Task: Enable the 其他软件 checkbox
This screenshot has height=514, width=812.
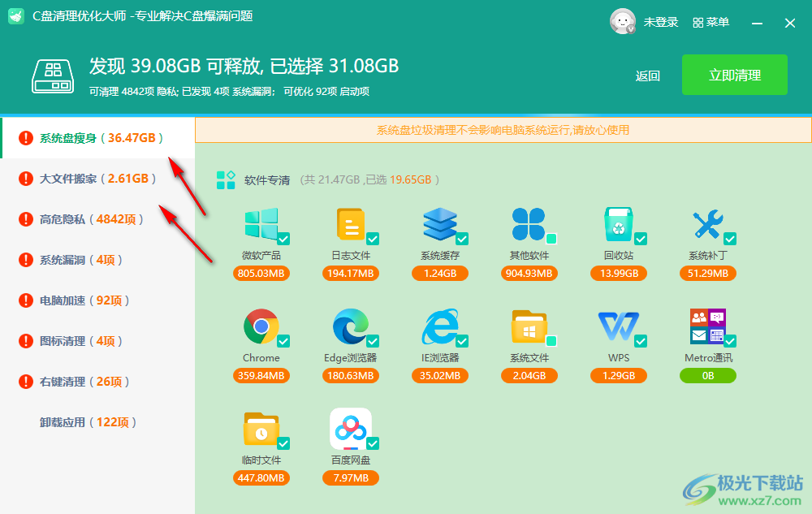Action: click(x=551, y=239)
